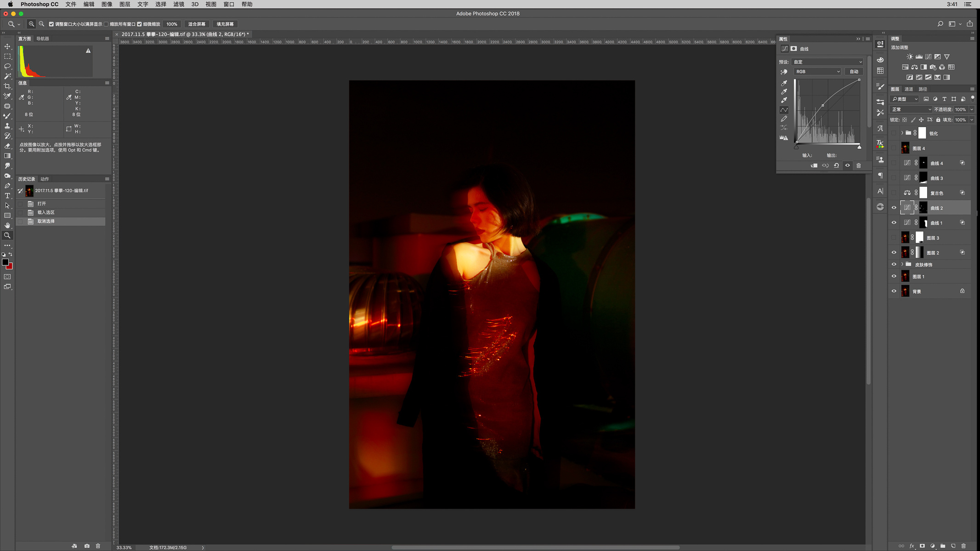The height and width of the screenshot is (551, 980).
Task: Create a new snapshot in History panel
Action: click(x=87, y=546)
